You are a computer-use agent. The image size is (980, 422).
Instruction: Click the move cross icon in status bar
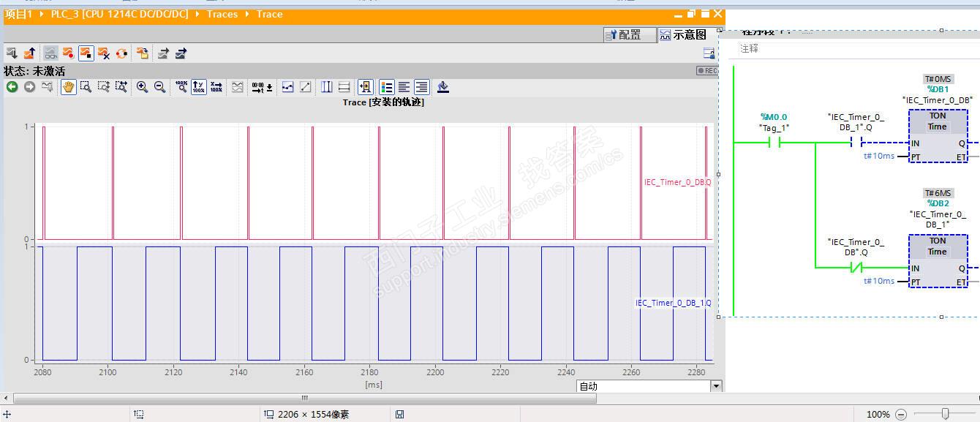click(x=7, y=414)
